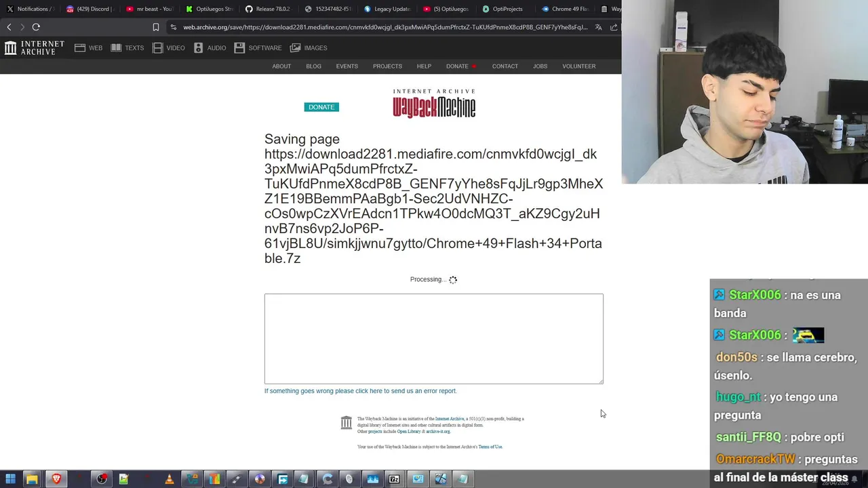Click the URL in the address bar
Viewport: 868px width, 488px height.
385,27
